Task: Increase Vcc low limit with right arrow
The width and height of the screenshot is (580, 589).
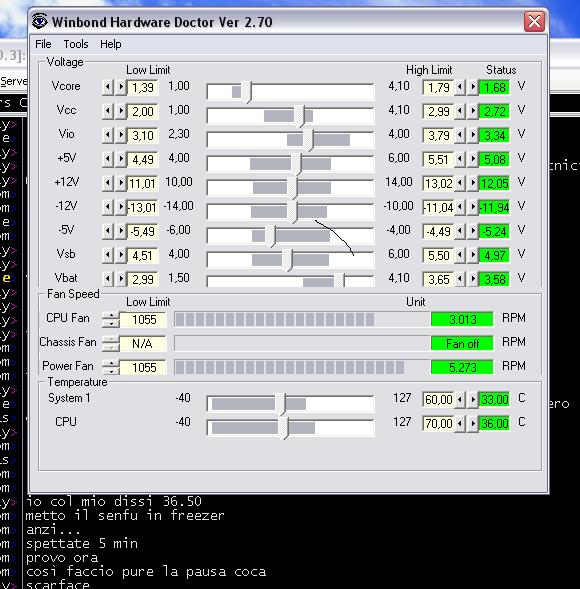Action: click(x=120, y=112)
